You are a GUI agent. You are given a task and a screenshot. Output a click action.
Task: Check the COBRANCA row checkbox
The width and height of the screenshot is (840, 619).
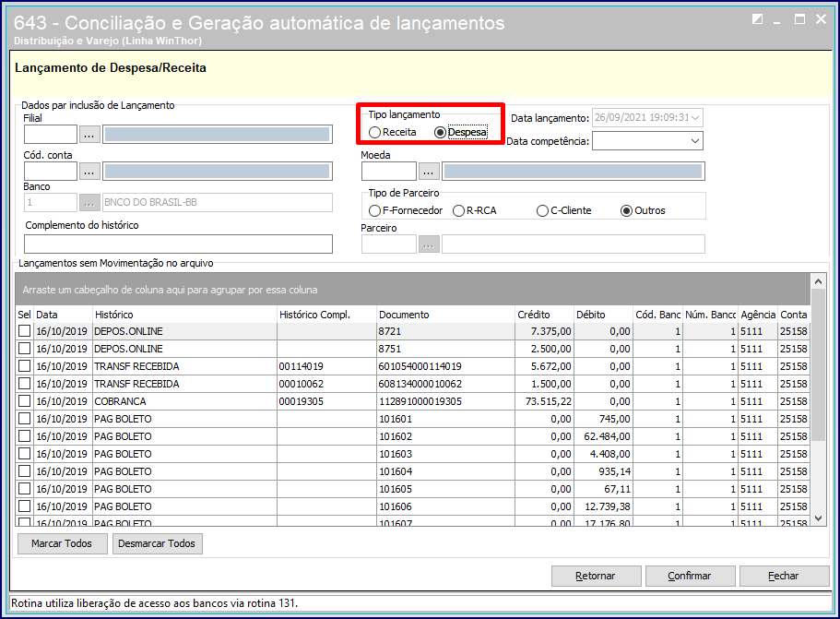[25, 401]
